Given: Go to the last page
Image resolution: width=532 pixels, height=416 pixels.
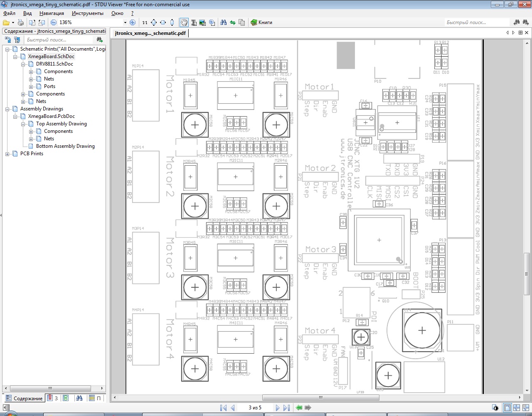Looking at the screenshot, I should 286,408.
